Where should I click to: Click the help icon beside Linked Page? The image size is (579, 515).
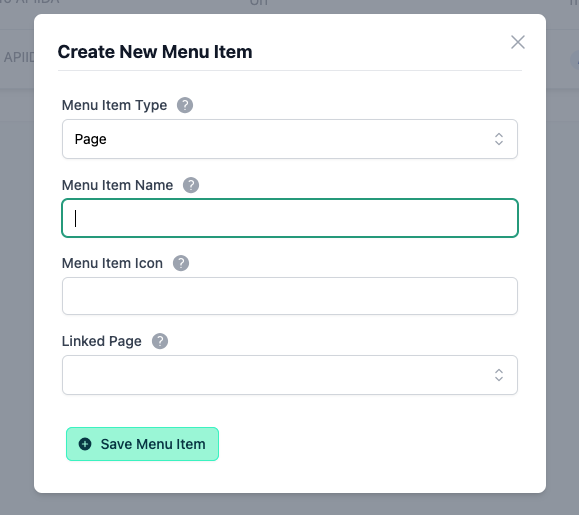(160, 341)
